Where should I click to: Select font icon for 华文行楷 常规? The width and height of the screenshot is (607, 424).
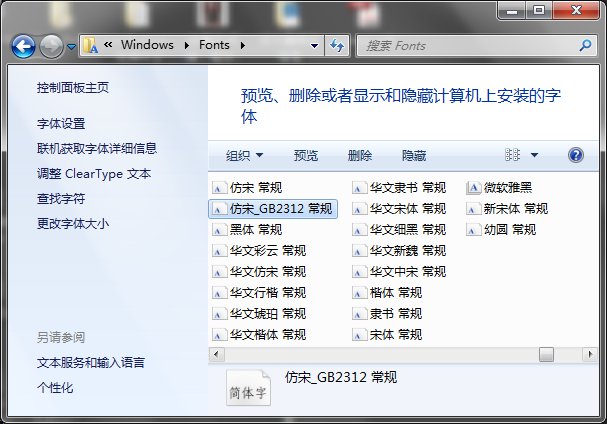pos(219,293)
